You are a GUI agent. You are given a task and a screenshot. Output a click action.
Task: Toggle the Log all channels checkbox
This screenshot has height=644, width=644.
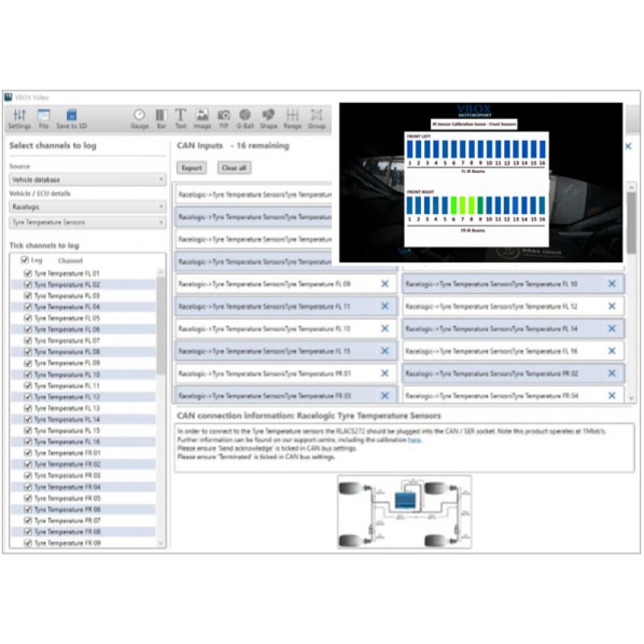(25, 260)
